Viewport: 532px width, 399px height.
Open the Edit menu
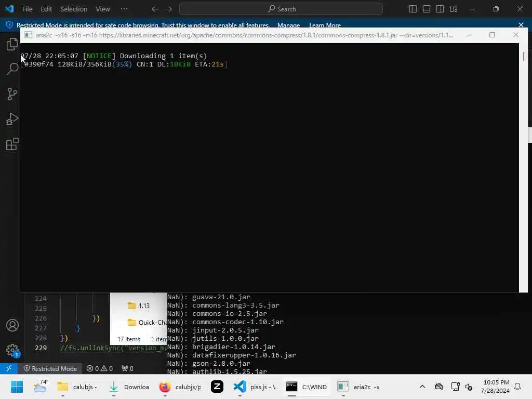tap(46, 9)
